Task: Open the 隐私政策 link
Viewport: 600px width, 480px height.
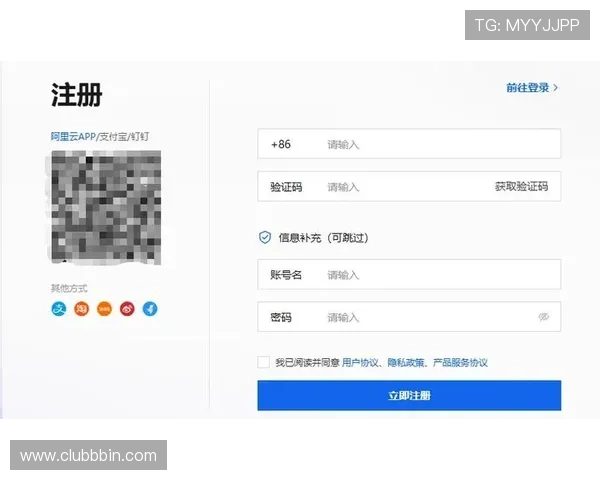Action: [406, 362]
